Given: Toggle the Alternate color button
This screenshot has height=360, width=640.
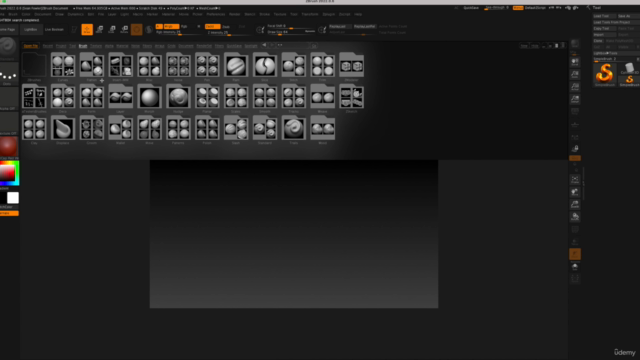Looking at the screenshot, I should [x=9, y=213].
